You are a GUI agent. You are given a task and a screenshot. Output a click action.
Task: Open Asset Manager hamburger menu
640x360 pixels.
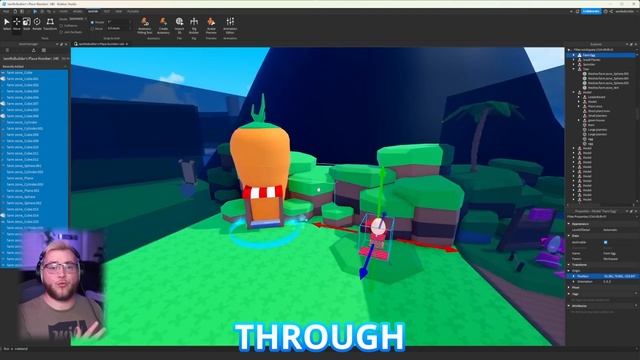click(7, 50)
